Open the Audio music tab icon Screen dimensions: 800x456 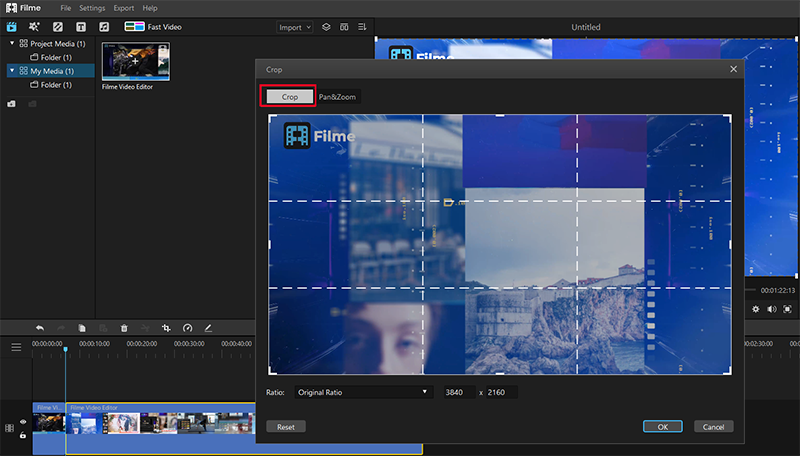coord(104,27)
